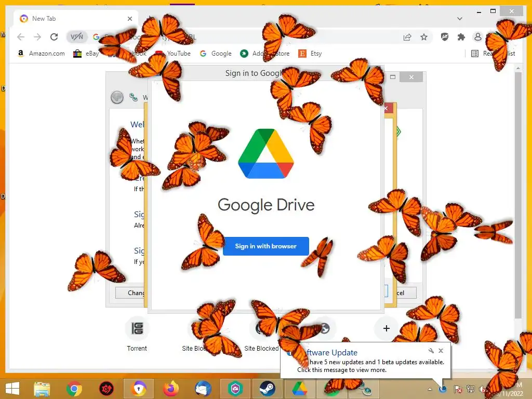532x399 pixels.
Task: Open the Google bookmark
Action: pyautogui.click(x=216, y=54)
